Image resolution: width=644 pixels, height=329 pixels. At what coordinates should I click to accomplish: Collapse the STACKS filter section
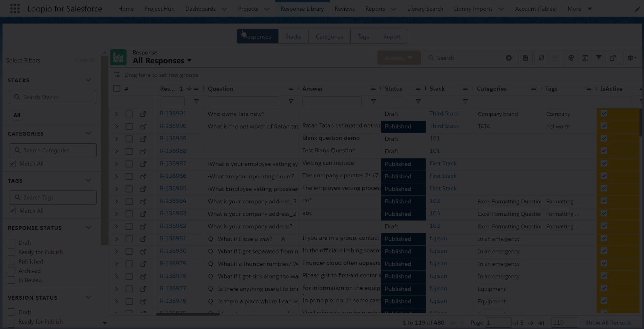88,80
